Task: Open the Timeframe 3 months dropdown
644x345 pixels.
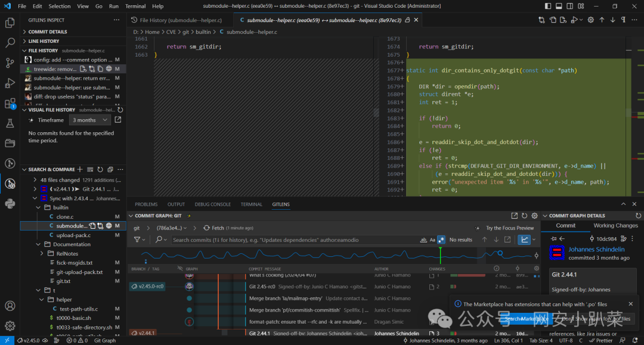Action: click(x=91, y=120)
